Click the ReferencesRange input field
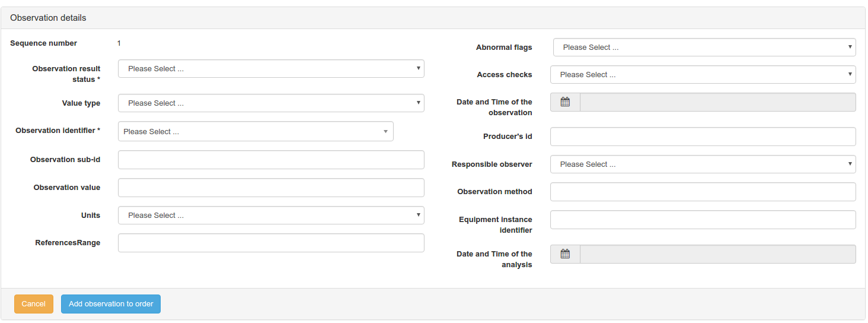This screenshot has width=868, height=323. coord(271,243)
